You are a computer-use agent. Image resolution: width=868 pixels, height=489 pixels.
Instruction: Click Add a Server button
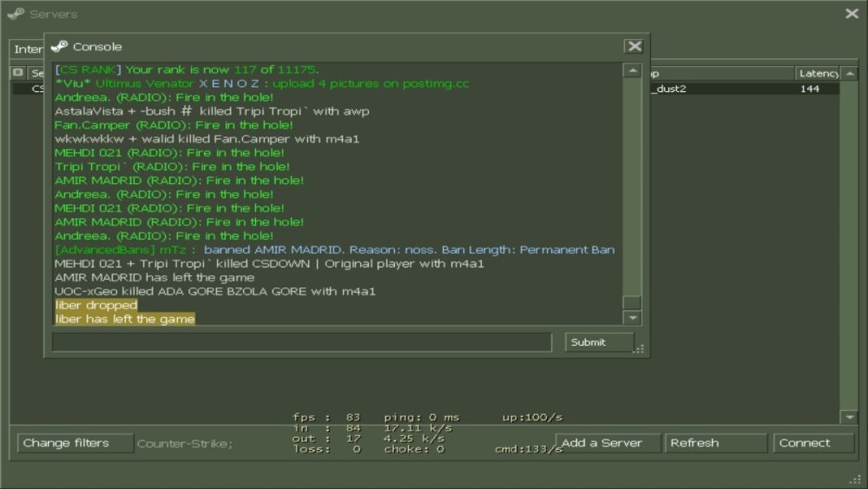point(608,443)
